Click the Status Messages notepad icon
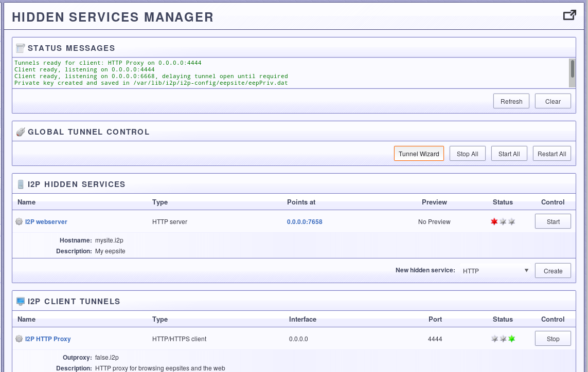This screenshot has height=372, width=588. coord(20,48)
